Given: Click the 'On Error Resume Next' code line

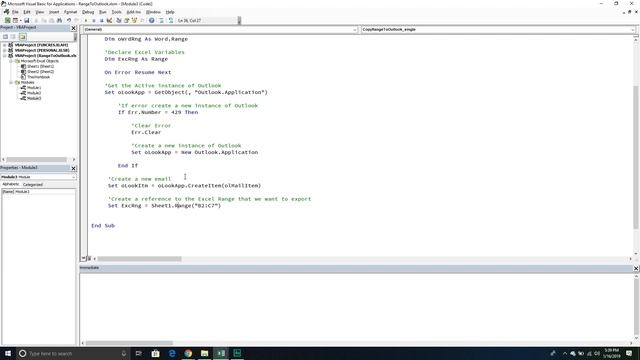Looking at the screenshot, I should coord(138,72).
